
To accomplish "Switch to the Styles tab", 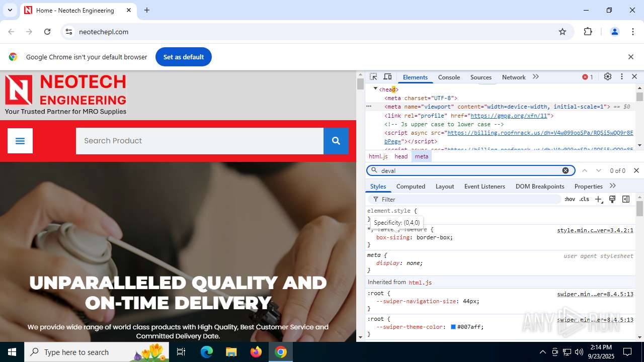I will pyautogui.click(x=378, y=186).
